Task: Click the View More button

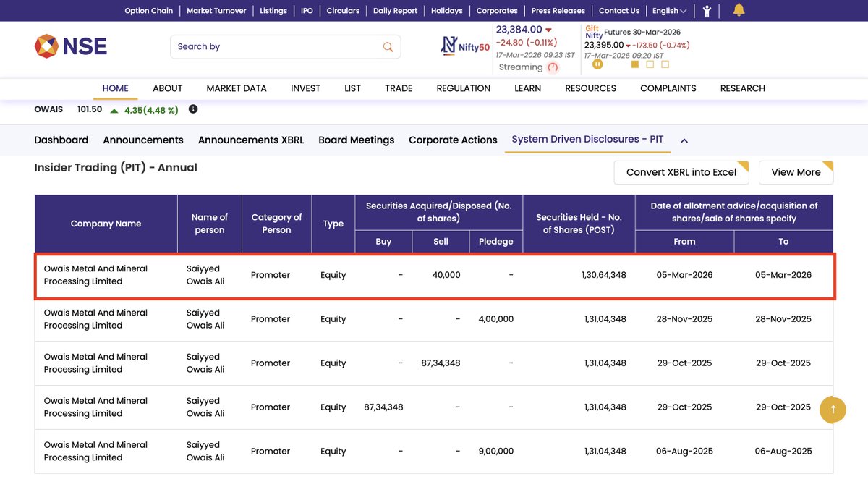Action: [x=796, y=172]
